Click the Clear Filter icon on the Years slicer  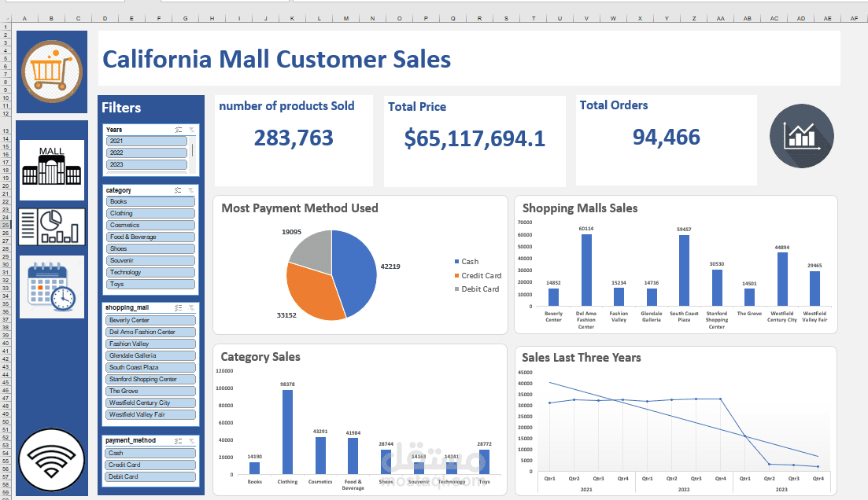click(x=191, y=129)
